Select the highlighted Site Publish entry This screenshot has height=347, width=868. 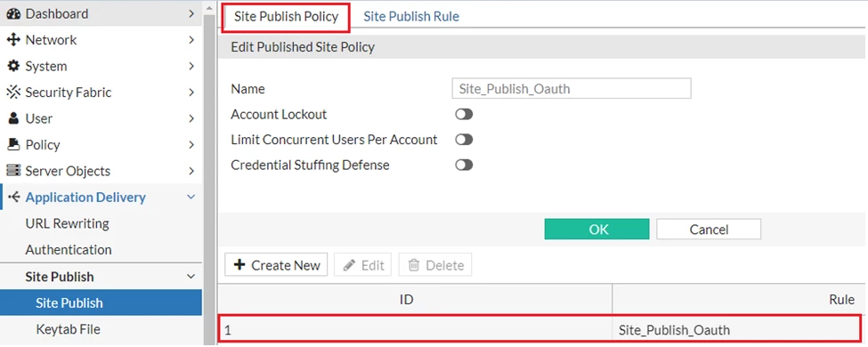(101, 303)
